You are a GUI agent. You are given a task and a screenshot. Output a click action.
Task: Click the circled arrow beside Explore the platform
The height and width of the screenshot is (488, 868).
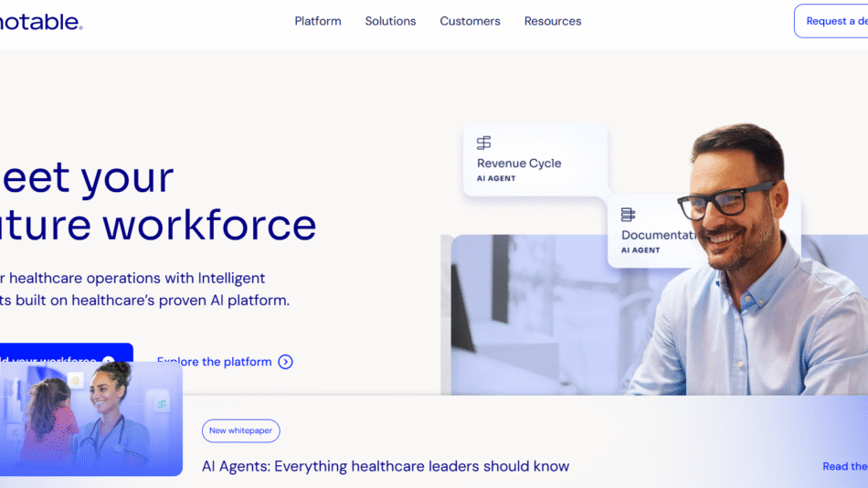point(285,362)
